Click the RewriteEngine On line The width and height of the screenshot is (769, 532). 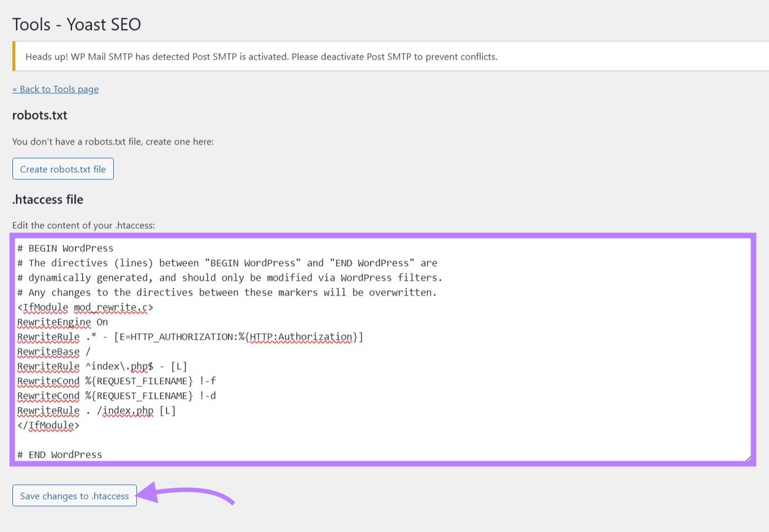63,322
